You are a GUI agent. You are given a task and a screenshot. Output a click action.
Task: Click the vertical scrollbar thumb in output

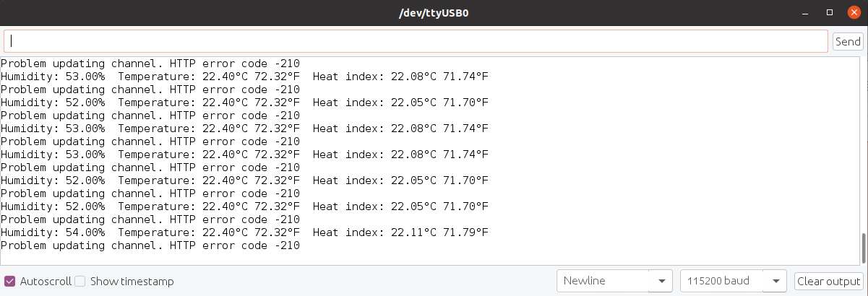(864, 248)
